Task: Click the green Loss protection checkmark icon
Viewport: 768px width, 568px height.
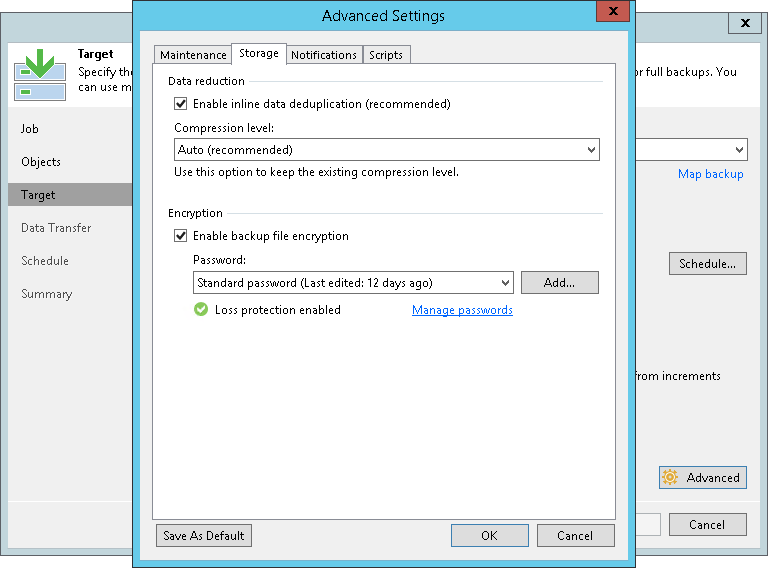Action: 201,310
